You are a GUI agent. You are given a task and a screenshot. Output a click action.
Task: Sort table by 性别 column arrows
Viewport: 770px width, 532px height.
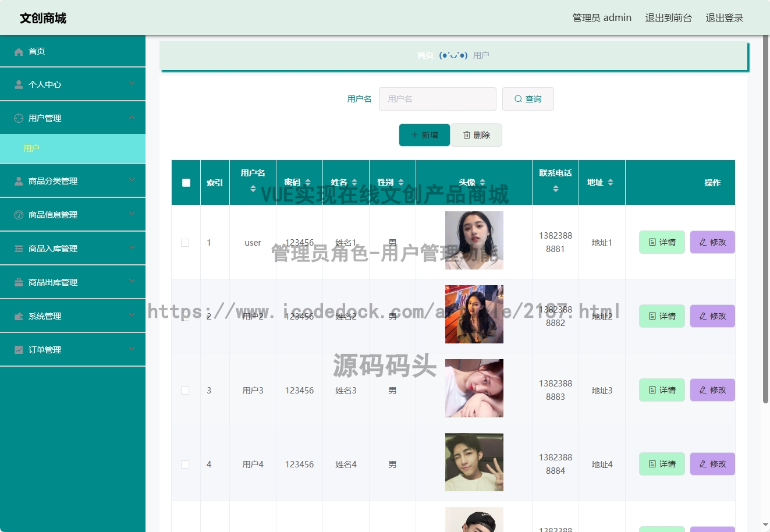click(x=401, y=182)
